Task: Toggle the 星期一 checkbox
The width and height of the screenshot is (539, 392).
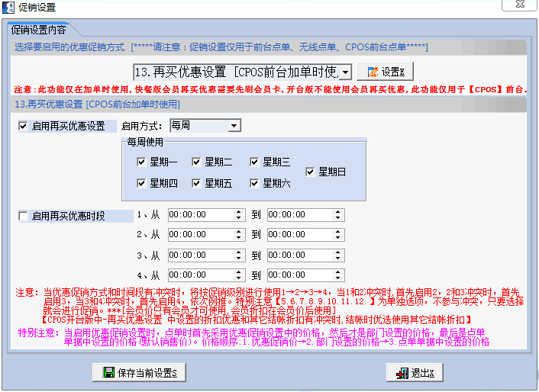Action: [141, 162]
